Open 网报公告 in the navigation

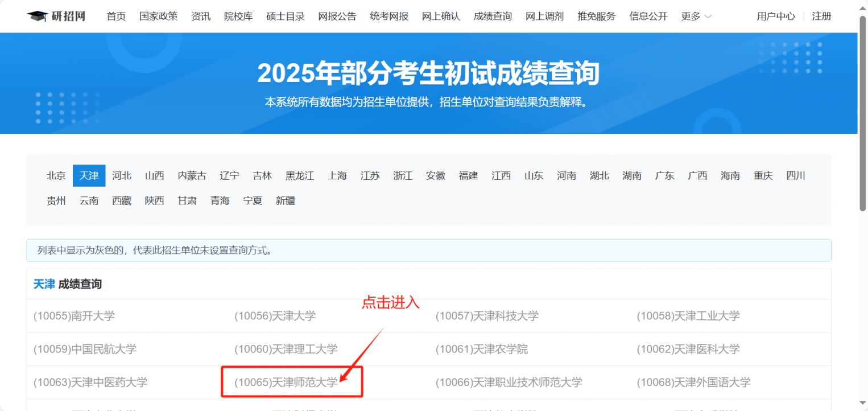pyautogui.click(x=337, y=17)
